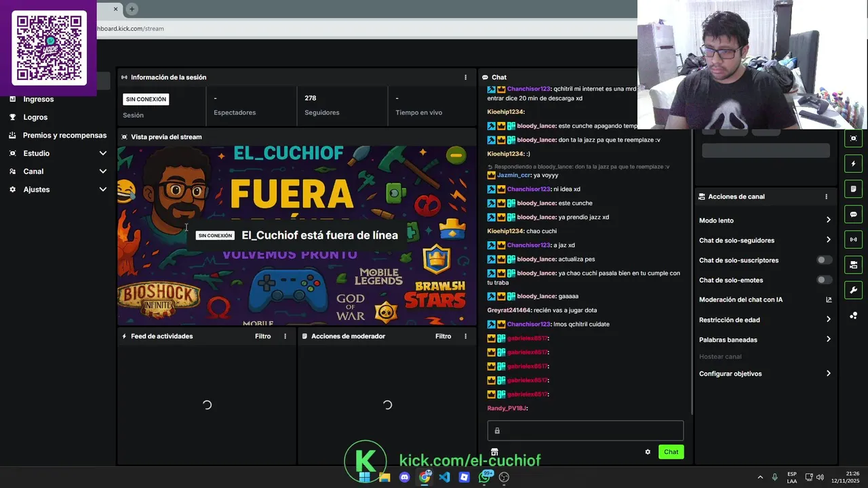Click the wrench tools icon in right rail

(853, 290)
